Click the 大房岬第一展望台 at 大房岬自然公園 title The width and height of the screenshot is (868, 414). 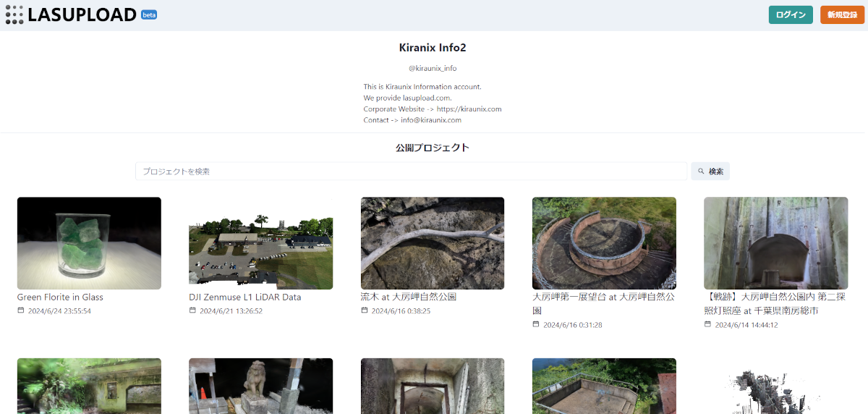click(603, 303)
